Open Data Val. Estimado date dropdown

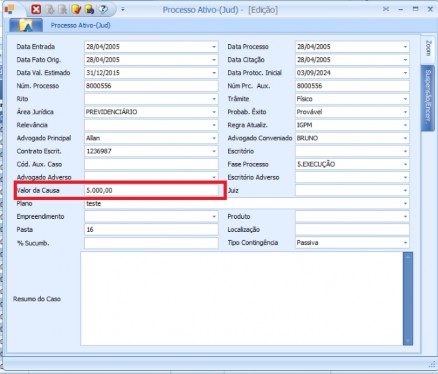tap(214, 73)
